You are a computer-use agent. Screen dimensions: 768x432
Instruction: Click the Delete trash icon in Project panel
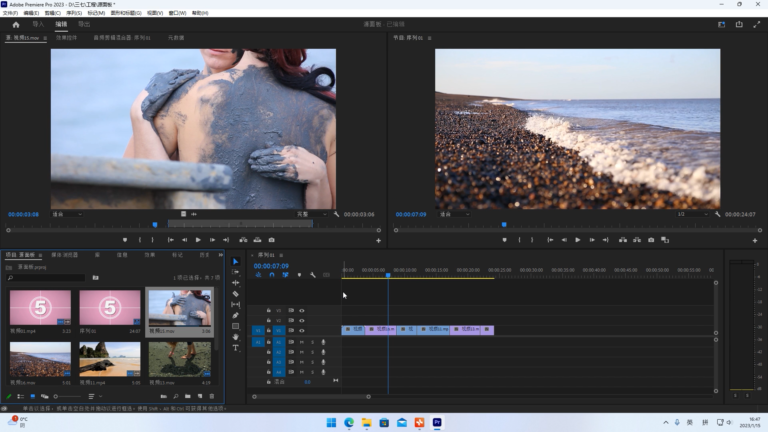tap(212, 396)
